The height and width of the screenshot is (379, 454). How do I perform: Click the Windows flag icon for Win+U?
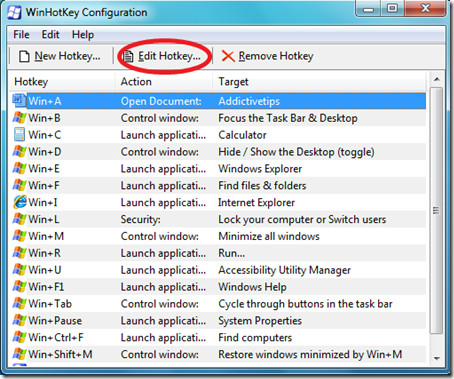tap(19, 270)
